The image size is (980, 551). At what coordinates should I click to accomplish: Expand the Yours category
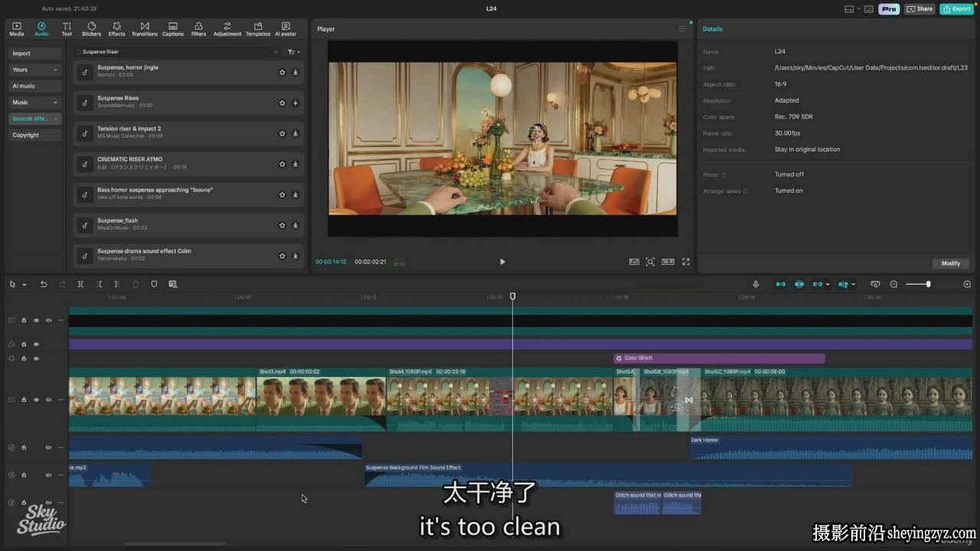35,70
